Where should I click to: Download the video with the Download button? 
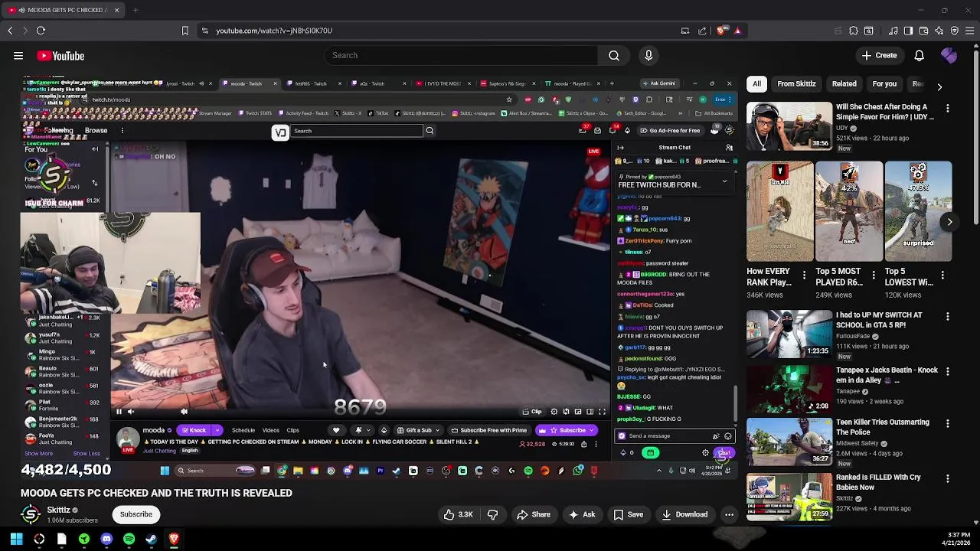point(684,514)
